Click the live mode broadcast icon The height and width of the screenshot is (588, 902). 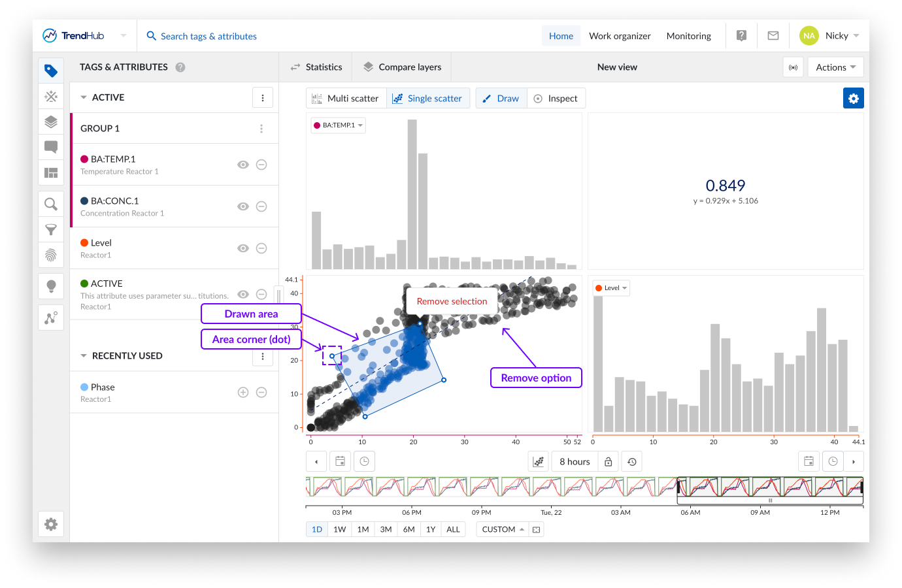coord(793,67)
